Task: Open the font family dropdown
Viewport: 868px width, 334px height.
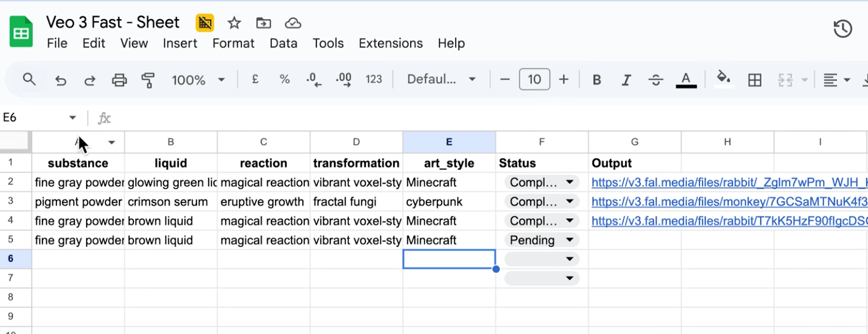Action: 441,80
